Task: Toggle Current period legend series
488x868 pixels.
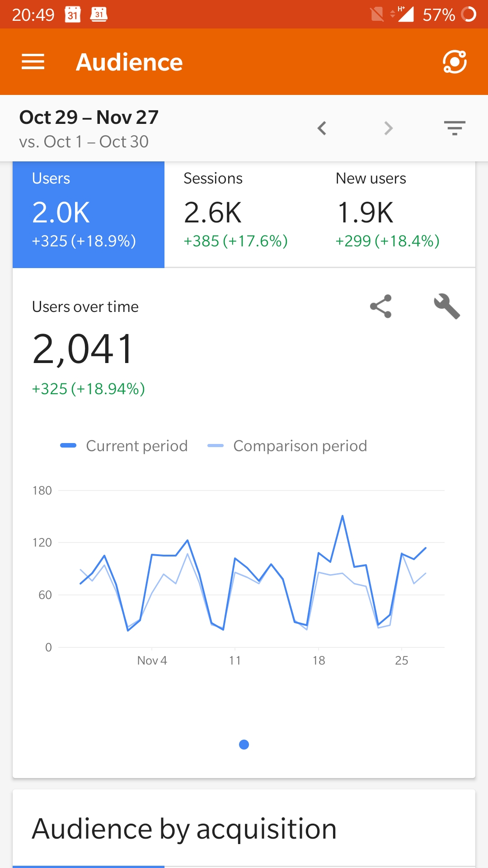Action: (x=124, y=446)
